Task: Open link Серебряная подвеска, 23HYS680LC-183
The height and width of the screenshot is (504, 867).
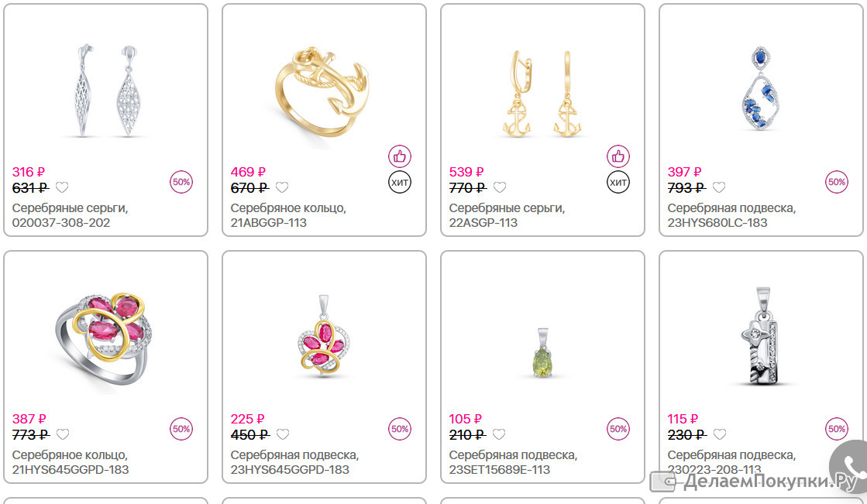Action: pos(731,215)
